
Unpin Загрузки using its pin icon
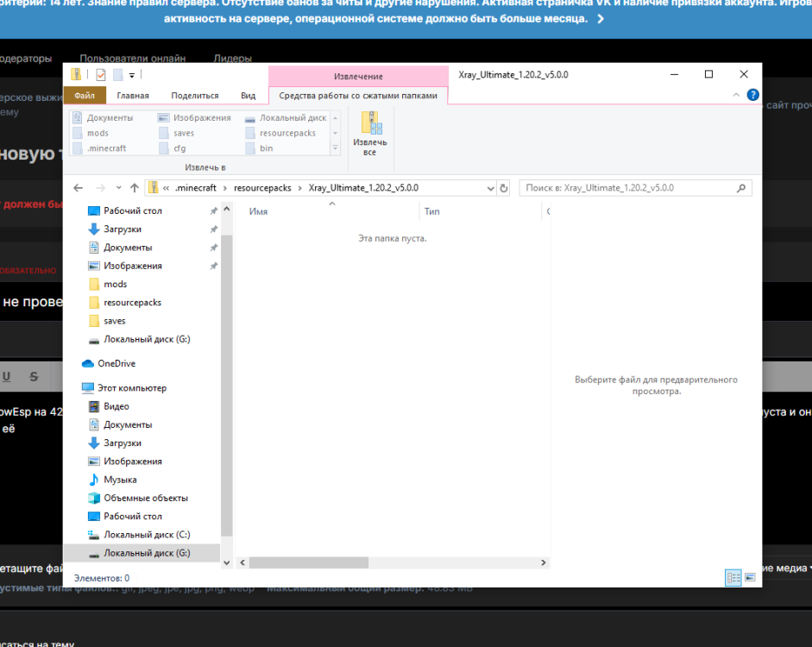pos(213,229)
